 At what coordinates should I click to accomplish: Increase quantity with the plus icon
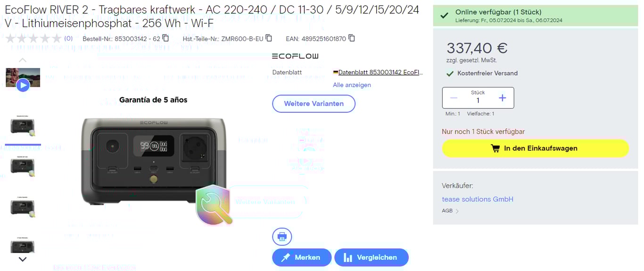pyautogui.click(x=502, y=98)
